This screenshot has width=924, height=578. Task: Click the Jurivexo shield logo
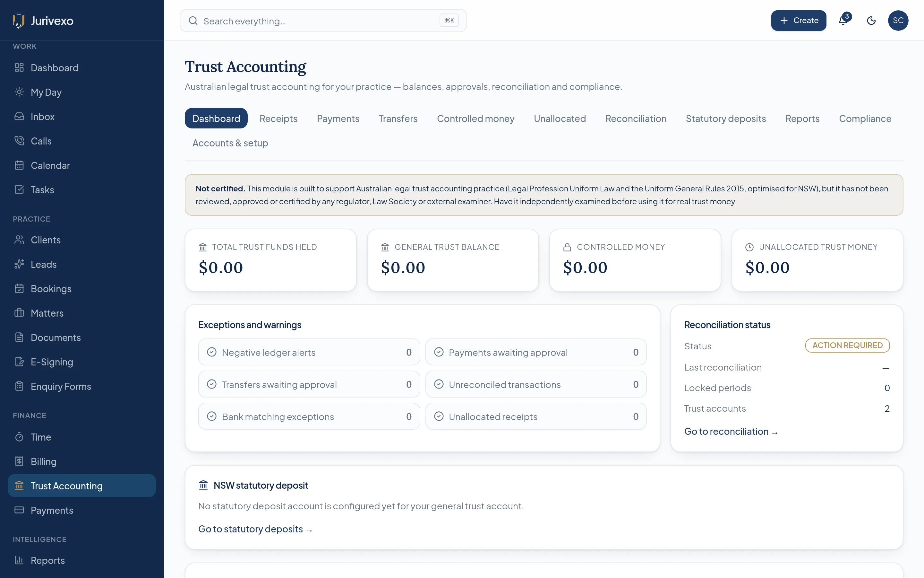pyautogui.click(x=18, y=21)
